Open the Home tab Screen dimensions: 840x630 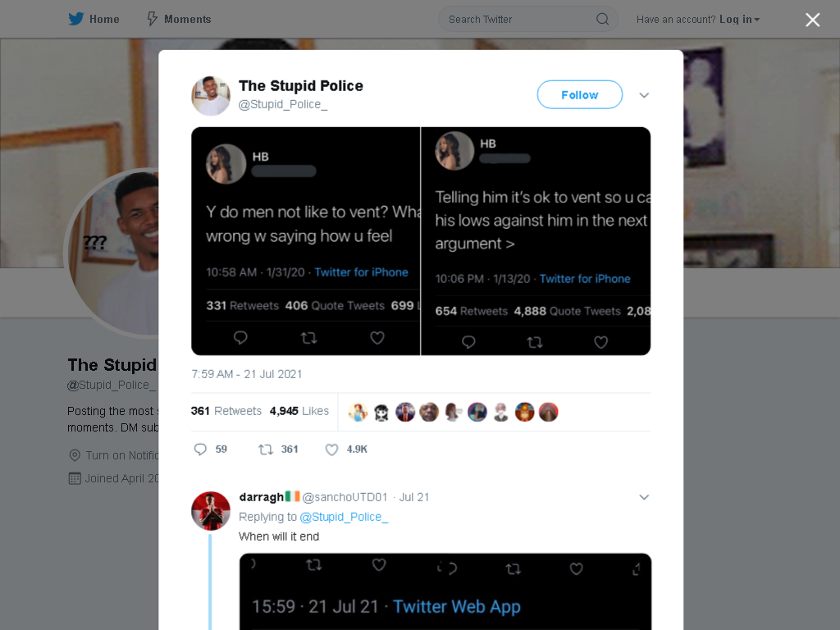[94, 19]
